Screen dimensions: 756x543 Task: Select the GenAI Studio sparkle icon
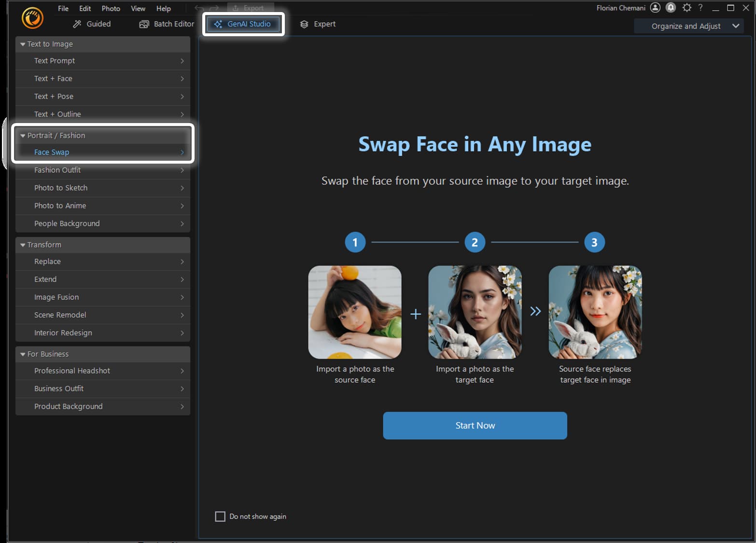tap(220, 24)
